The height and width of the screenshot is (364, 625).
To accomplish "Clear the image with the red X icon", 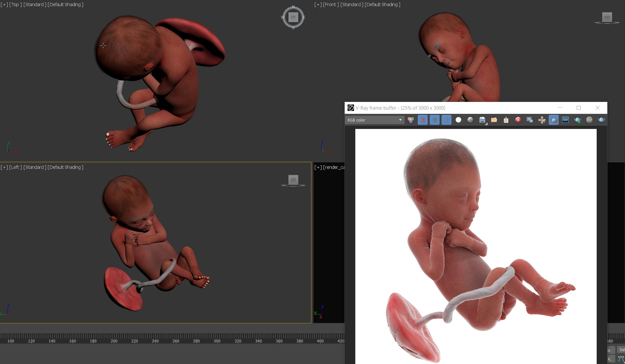I will pos(518,120).
